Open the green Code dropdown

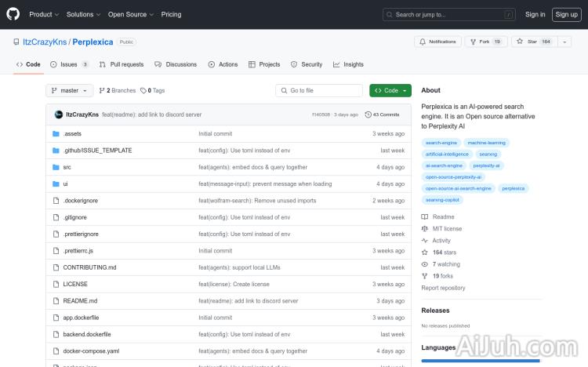click(390, 91)
